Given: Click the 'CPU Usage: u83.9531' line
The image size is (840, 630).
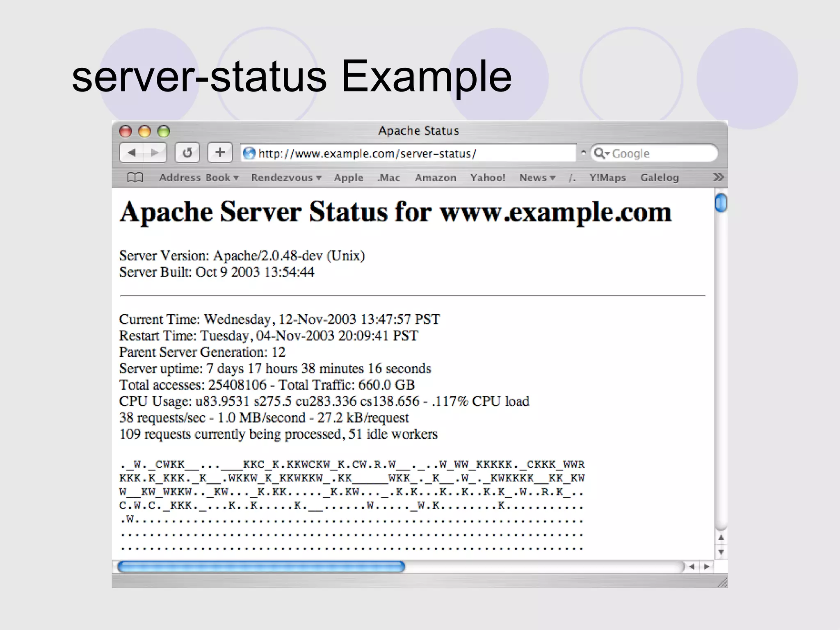Looking at the screenshot, I should pyautogui.click(x=324, y=401).
